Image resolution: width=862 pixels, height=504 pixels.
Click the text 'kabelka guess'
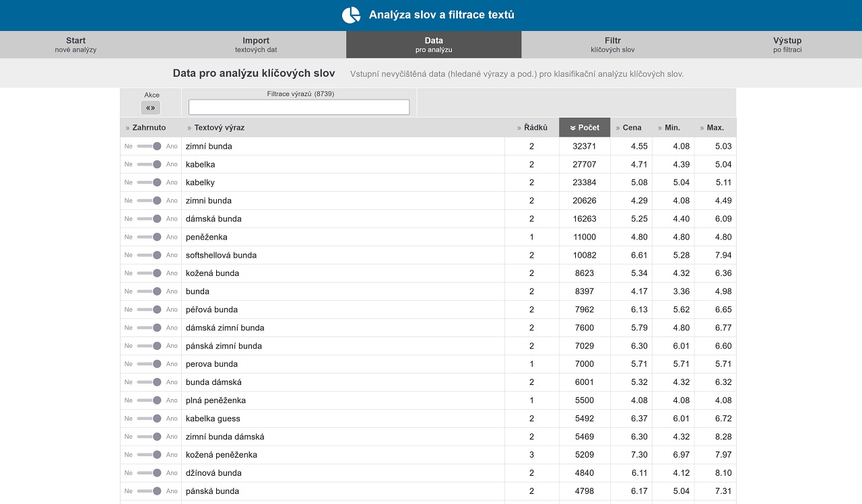point(213,419)
